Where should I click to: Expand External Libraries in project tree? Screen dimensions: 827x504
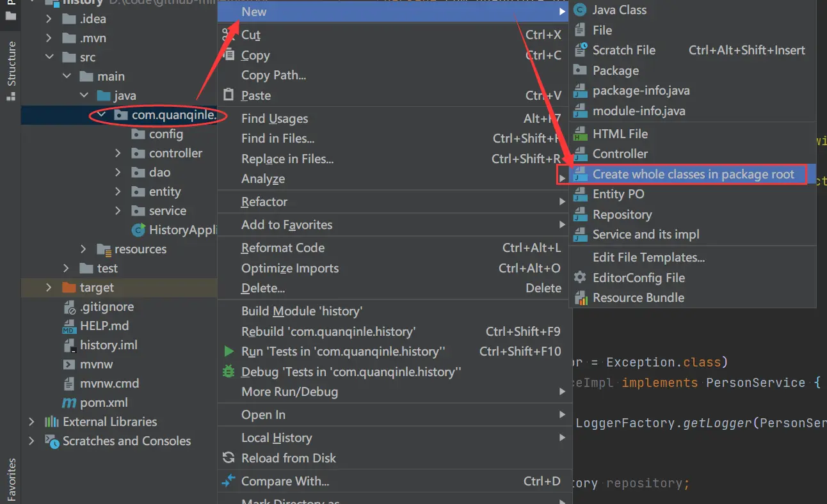[x=31, y=422]
